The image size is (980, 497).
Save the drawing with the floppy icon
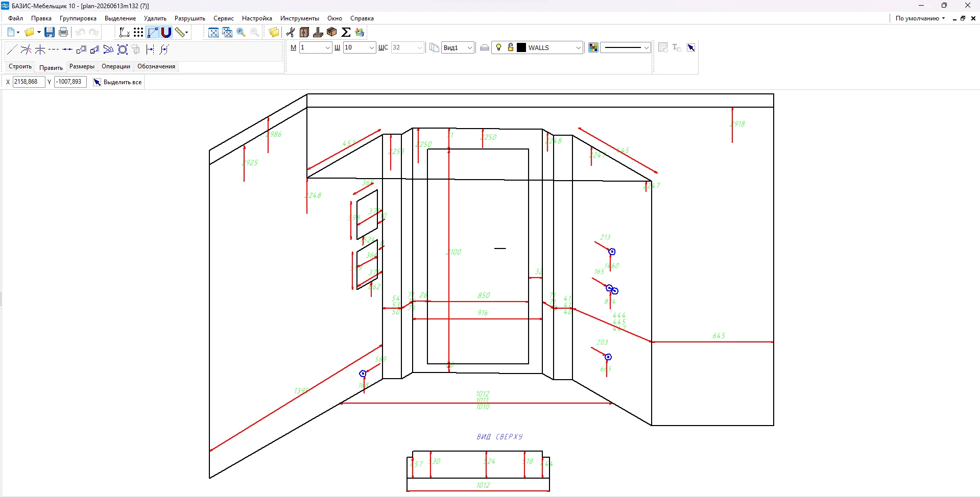(50, 32)
